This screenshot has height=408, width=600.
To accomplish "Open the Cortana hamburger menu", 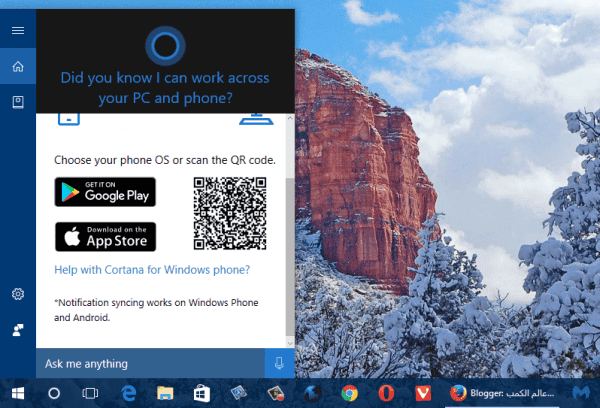I will [x=18, y=30].
